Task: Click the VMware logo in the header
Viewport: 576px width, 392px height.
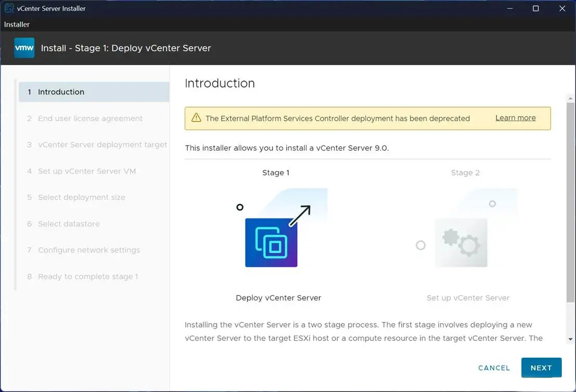Action: coord(24,48)
